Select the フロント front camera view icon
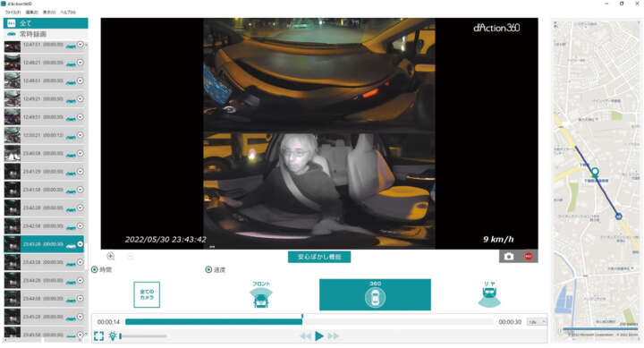The image size is (644, 348). pos(261,295)
